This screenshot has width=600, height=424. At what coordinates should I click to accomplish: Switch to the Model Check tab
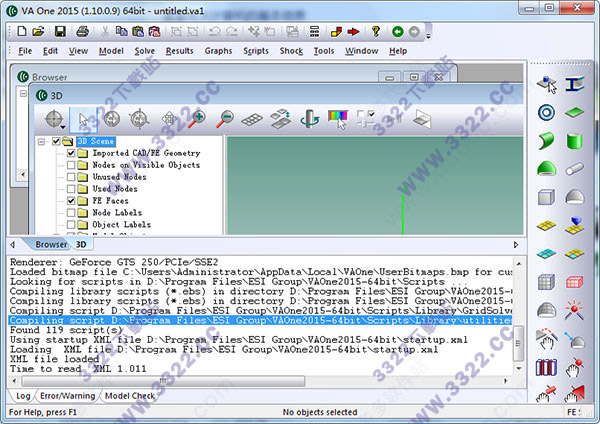click(130, 396)
